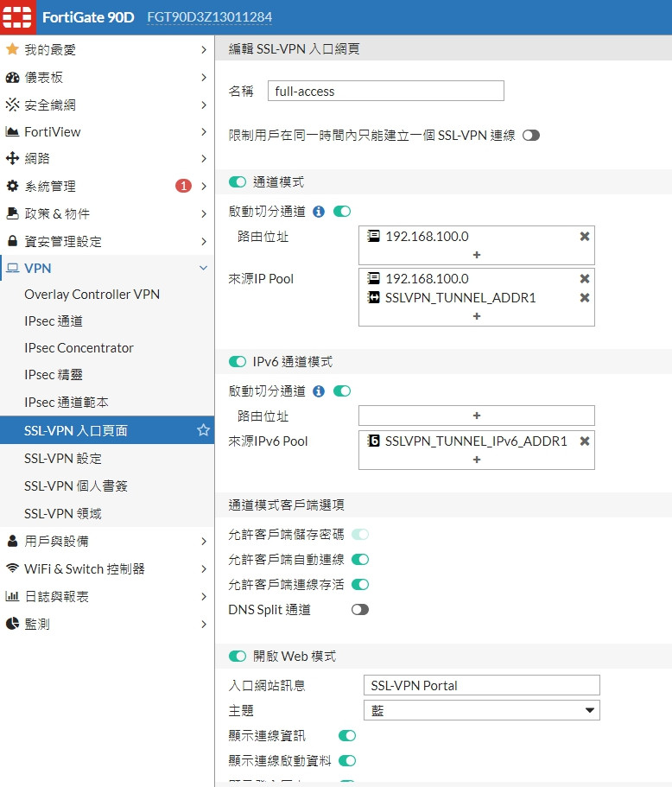Expand FortiView menu chevron
Screen dimensions: 672x787
(x=203, y=131)
